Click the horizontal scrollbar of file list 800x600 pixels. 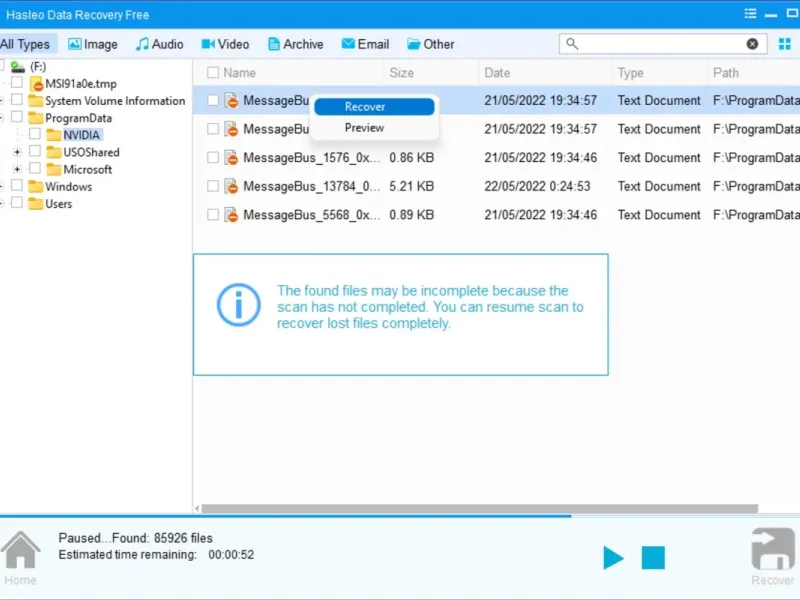(480, 509)
